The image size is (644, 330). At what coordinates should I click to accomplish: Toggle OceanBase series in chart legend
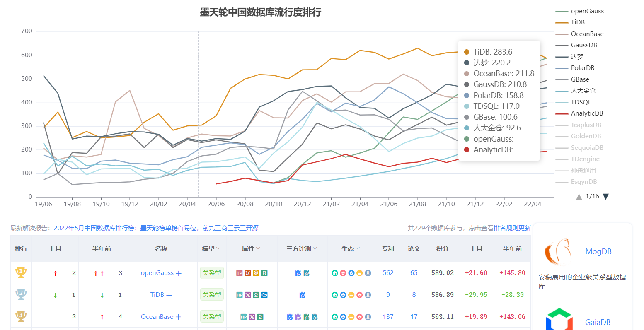point(580,34)
